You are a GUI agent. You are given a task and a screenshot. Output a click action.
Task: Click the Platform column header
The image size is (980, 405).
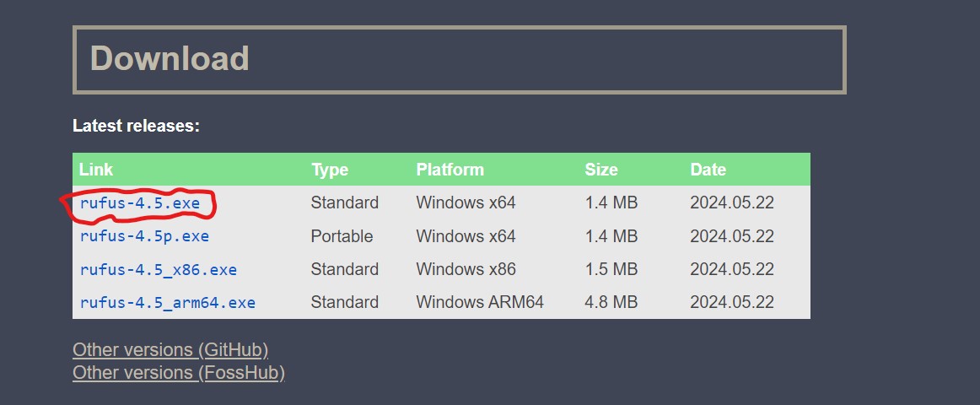(x=450, y=170)
